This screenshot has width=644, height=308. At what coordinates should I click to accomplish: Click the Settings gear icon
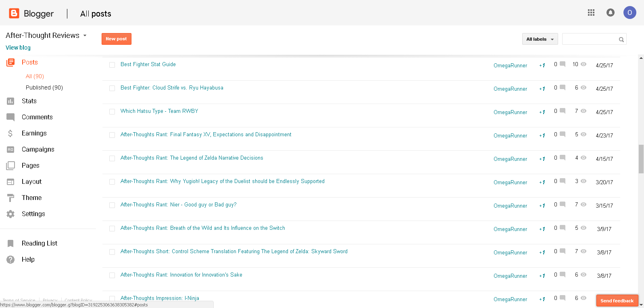(x=10, y=214)
